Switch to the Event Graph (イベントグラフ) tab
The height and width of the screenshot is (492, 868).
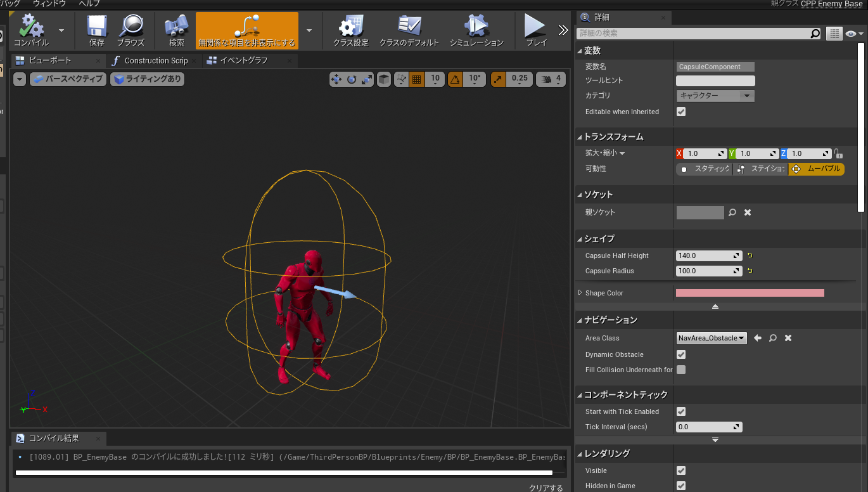pyautogui.click(x=243, y=61)
